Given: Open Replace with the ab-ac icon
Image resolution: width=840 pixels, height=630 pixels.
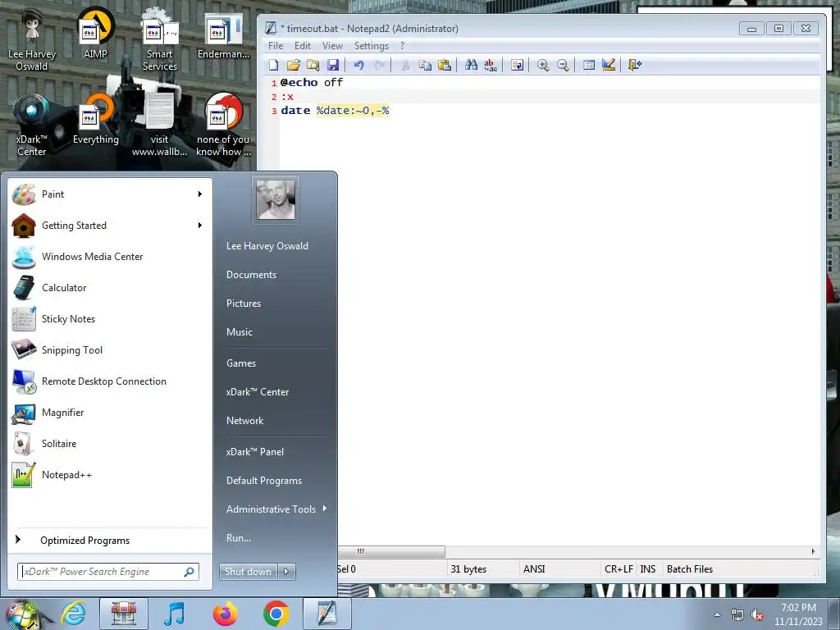Looking at the screenshot, I should click(x=491, y=65).
